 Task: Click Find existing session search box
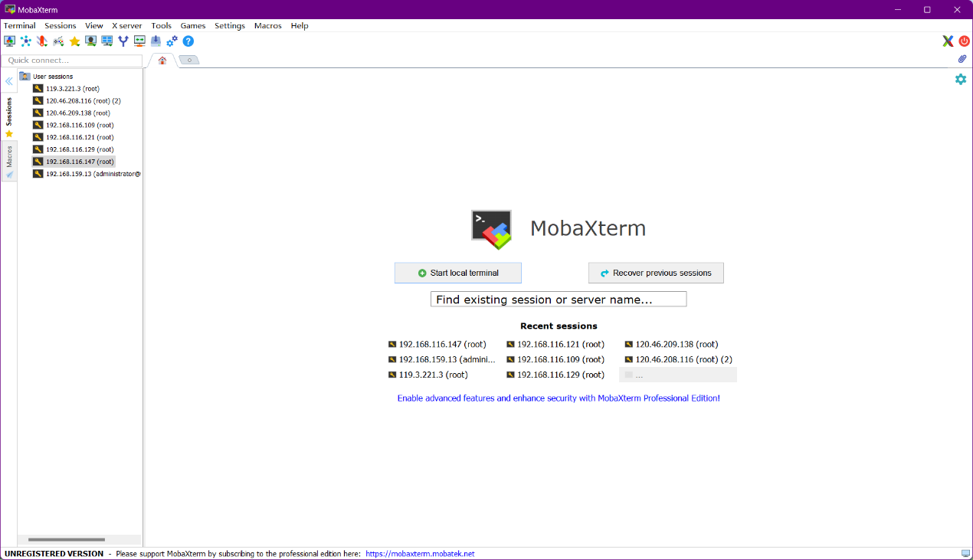(x=559, y=300)
